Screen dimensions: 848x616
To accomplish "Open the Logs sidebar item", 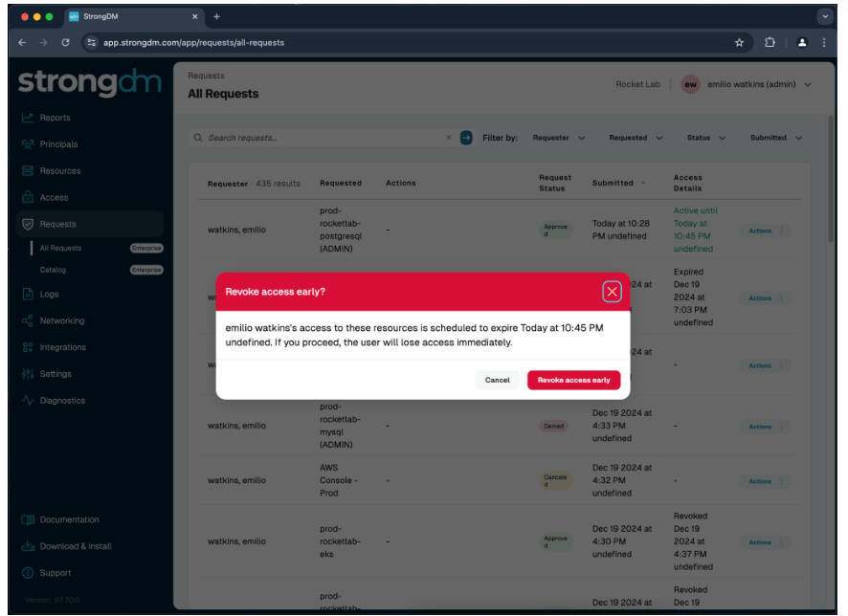I will click(x=49, y=295).
